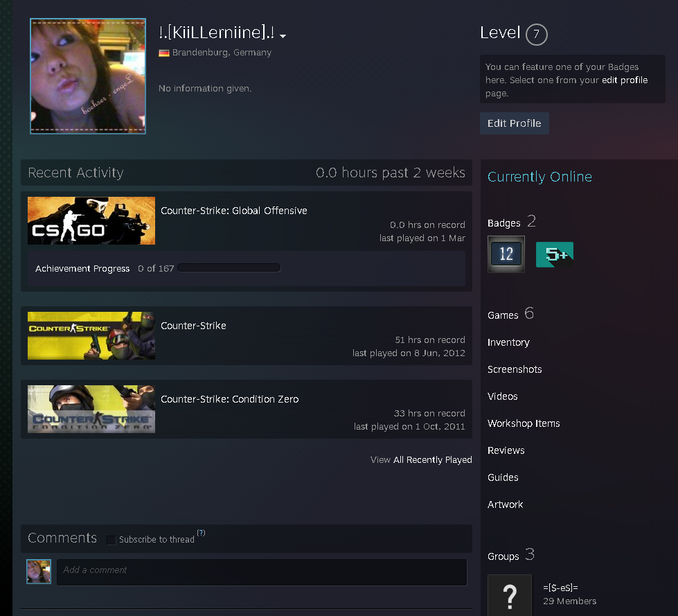The image size is (678, 616).
Task: Click the Edit Profile button
Action: pos(515,123)
